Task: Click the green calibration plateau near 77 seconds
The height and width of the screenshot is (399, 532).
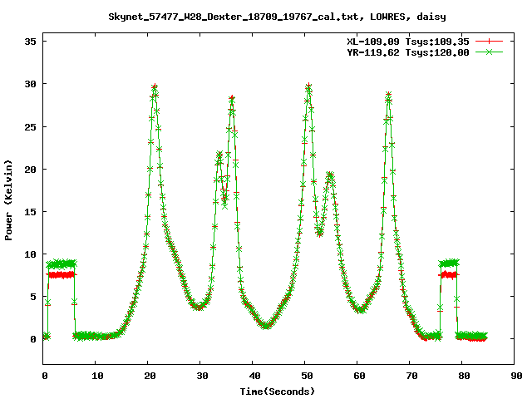Action: click(x=449, y=263)
